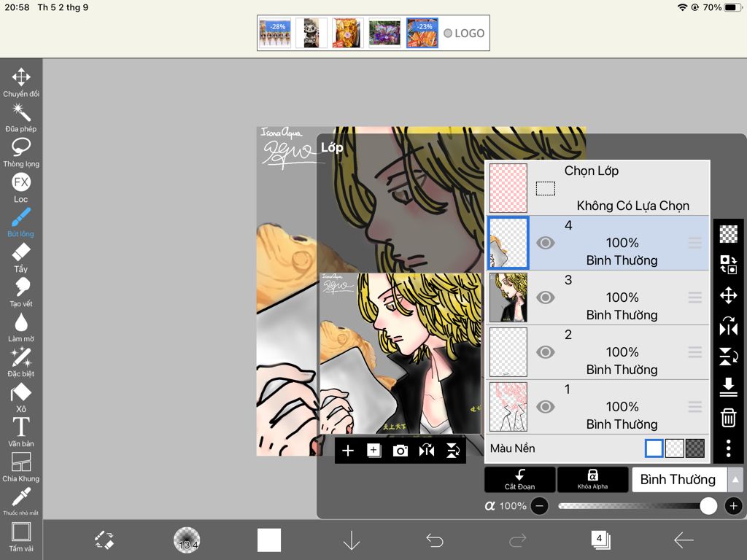Screen dimensions: 747x560
Task: Click the checkerboard clear layer icon
Action: pyautogui.click(x=729, y=234)
